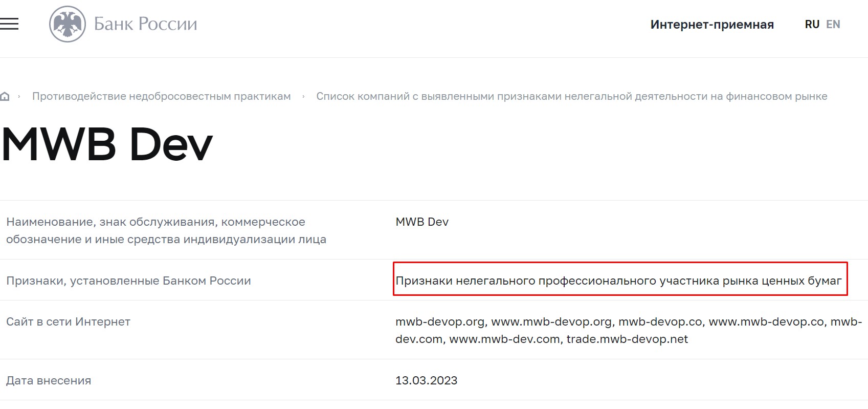Screen dimensions: 868x409
Task: Click the MWB Dev page heading
Action: tap(107, 144)
